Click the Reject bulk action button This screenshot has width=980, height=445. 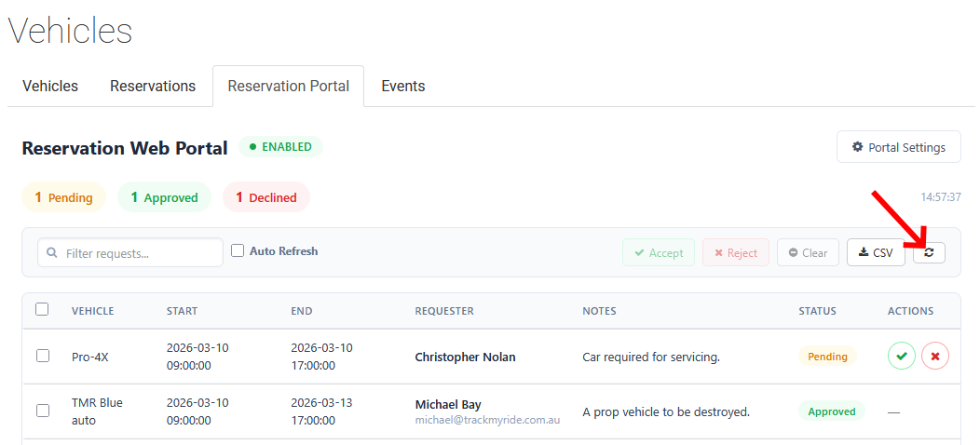pos(735,252)
